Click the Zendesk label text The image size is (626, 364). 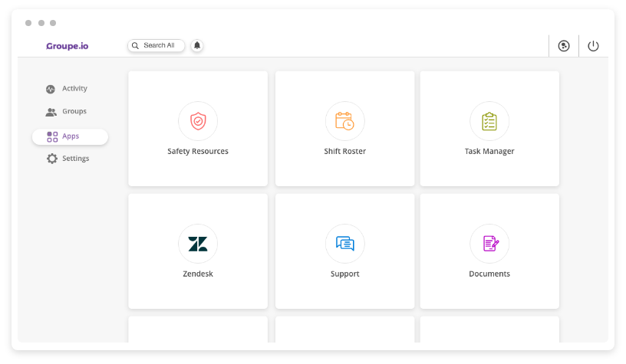[198, 274]
